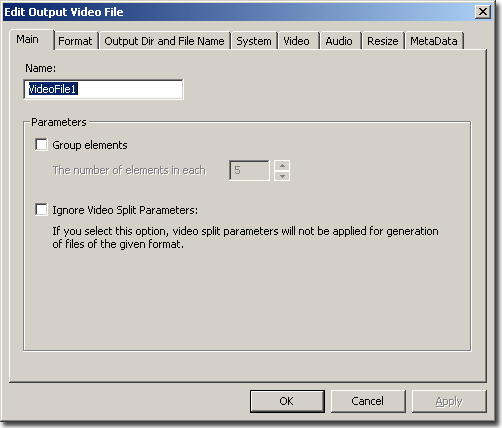Open the Output Dir and File Name tab
The height and width of the screenshot is (428, 502).
tap(164, 41)
